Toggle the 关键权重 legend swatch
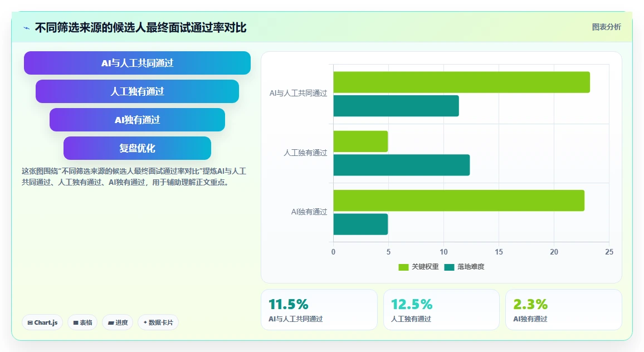 point(403,267)
